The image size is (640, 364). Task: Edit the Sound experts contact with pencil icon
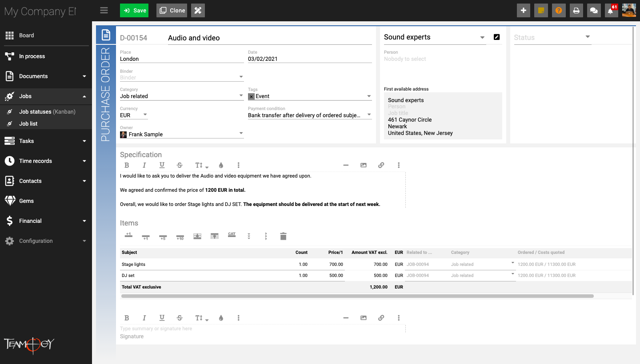[x=496, y=37]
